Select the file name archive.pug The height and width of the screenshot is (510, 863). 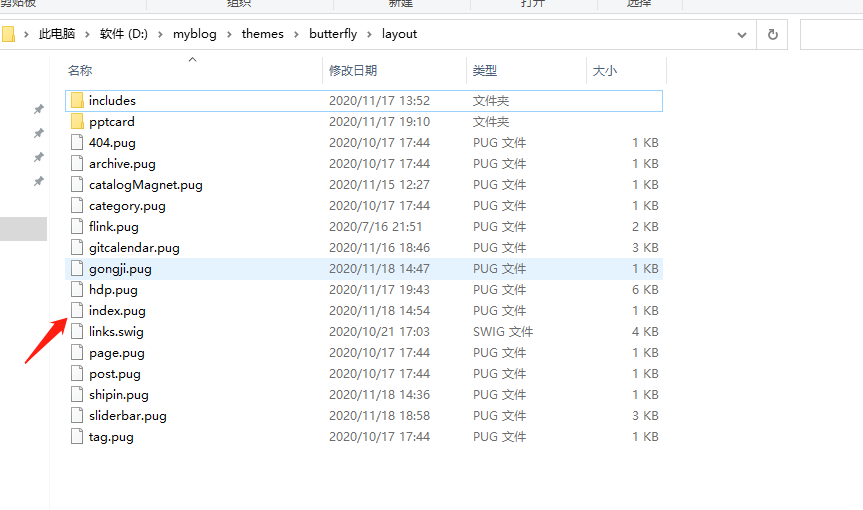[x=122, y=164]
